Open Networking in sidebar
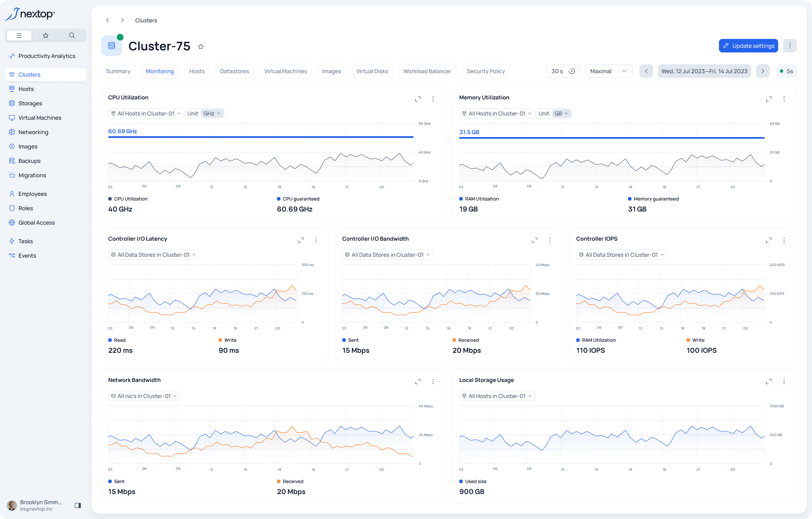Viewport: 812px width, 519px height. [46, 132]
